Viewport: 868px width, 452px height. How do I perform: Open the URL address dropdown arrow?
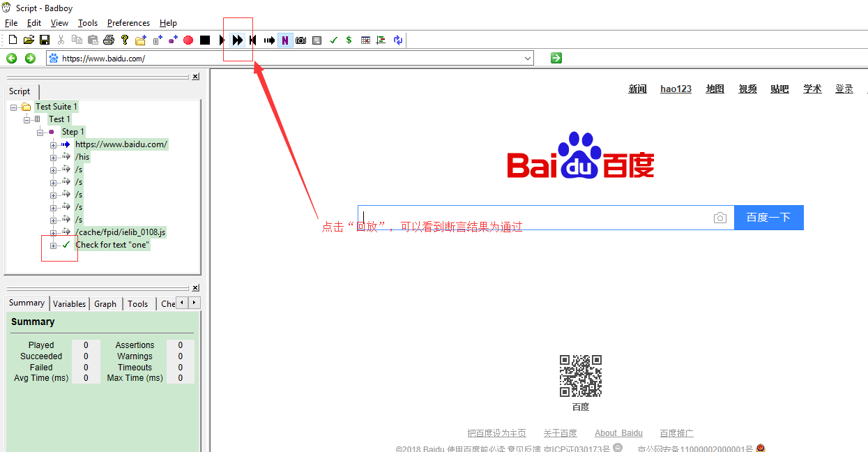[x=528, y=59]
